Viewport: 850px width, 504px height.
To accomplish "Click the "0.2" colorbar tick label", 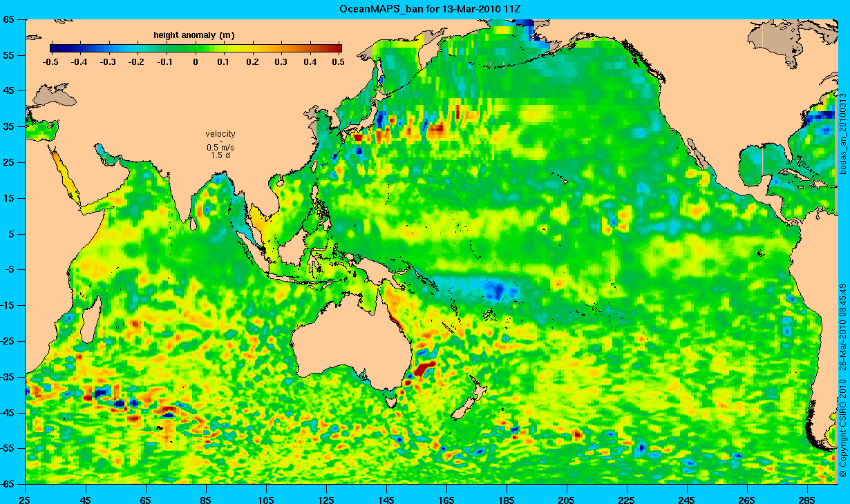I will (x=254, y=62).
